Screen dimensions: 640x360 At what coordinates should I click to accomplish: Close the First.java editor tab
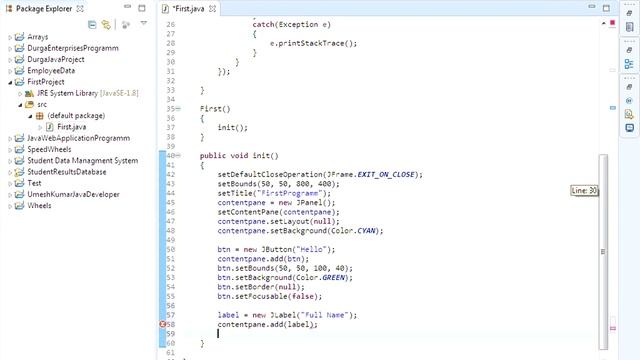pos(212,9)
